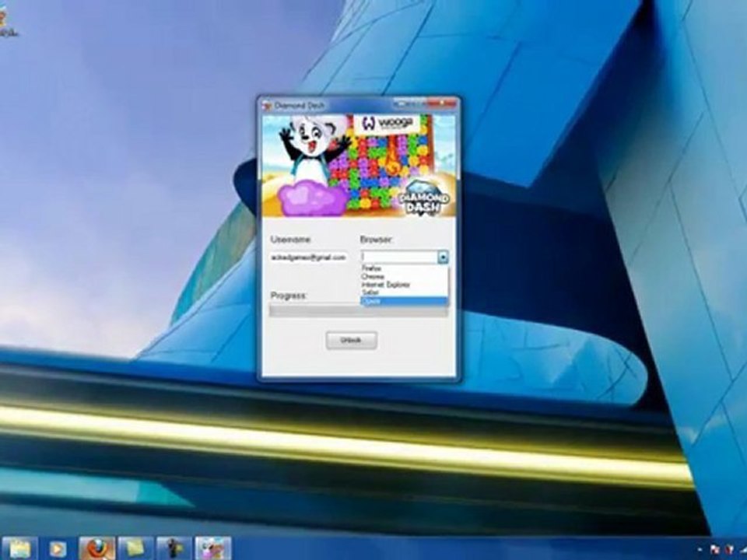This screenshot has height=560, width=747.
Task: Close the Diamond Dash window
Action: coord(443,103)
